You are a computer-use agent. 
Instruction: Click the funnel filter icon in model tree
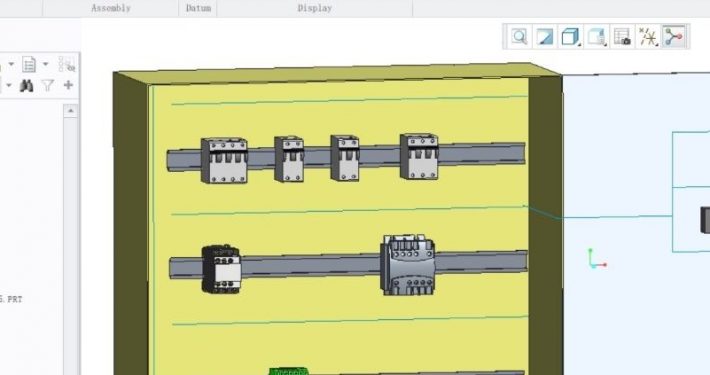(x=48, y=85)
